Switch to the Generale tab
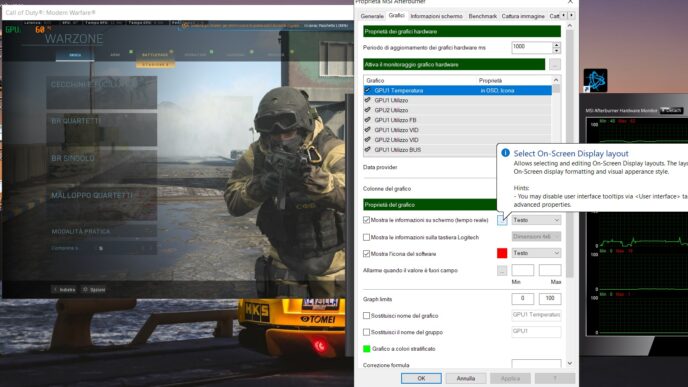This screenshot has width=688, height=387. click(x=372, y=16)
